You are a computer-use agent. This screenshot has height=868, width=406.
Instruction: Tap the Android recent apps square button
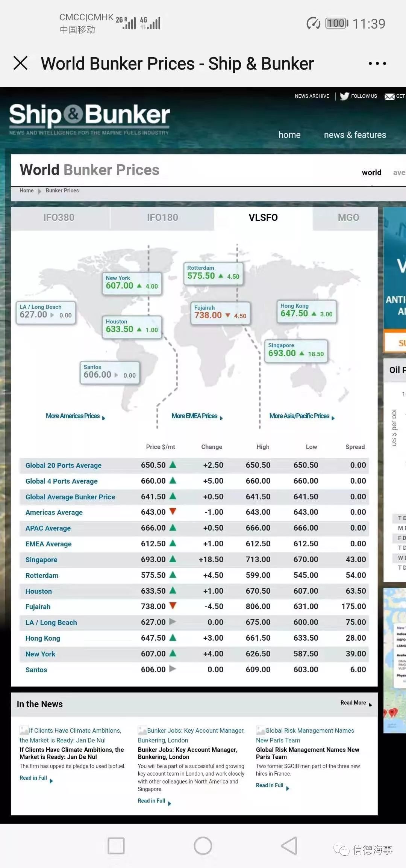pos(116,846)
